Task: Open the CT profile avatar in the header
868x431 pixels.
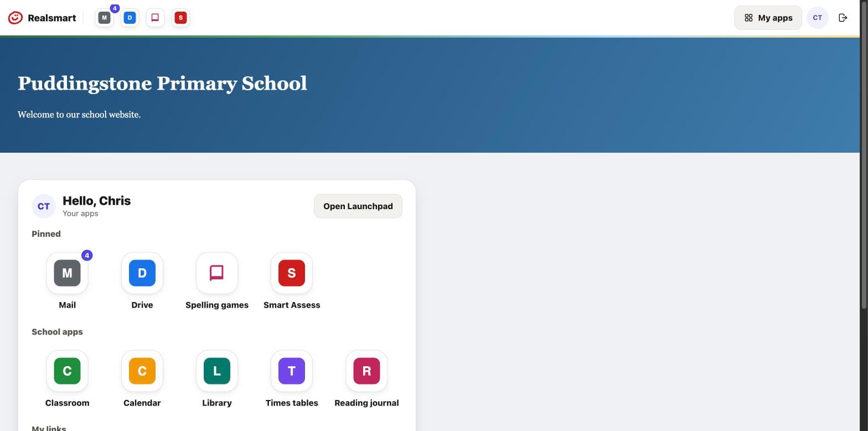Action: tap(818, 18)
